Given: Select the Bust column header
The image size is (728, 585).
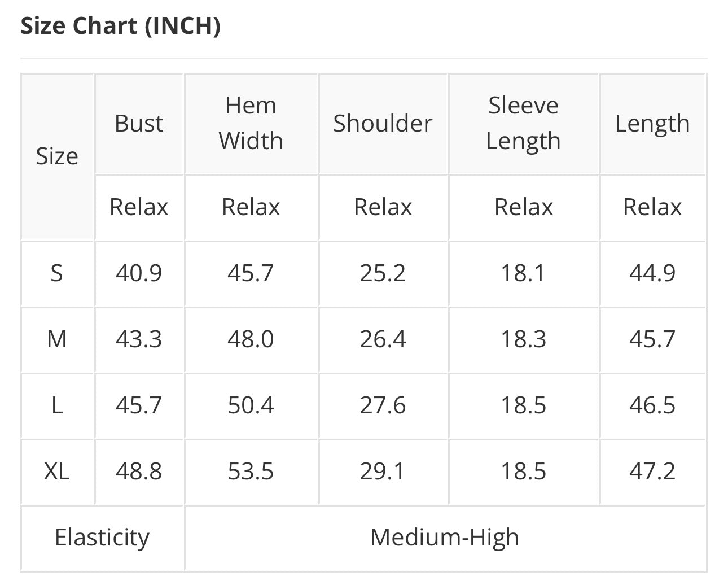Looking at the screenshot, I should 139,123.
